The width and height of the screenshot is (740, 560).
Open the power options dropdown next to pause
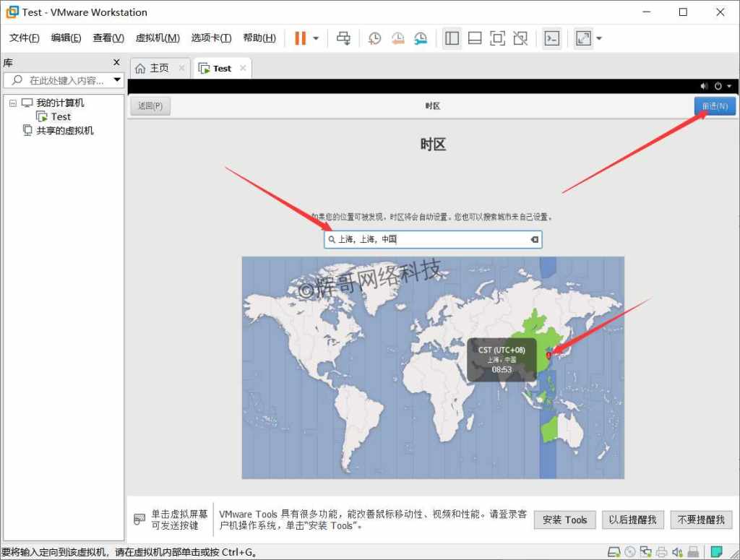pyautogui.click(x=317, y=38)
